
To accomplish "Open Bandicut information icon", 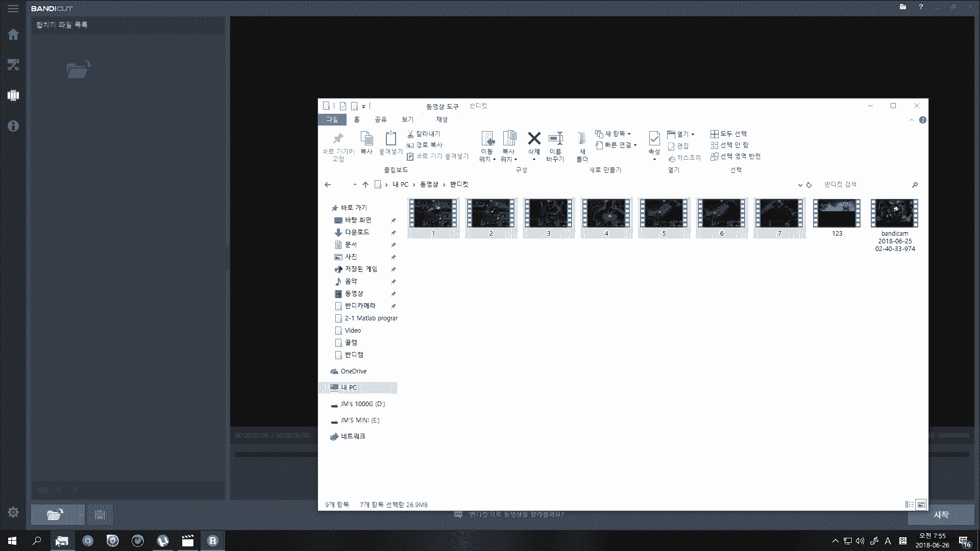I will click(13, 126).
